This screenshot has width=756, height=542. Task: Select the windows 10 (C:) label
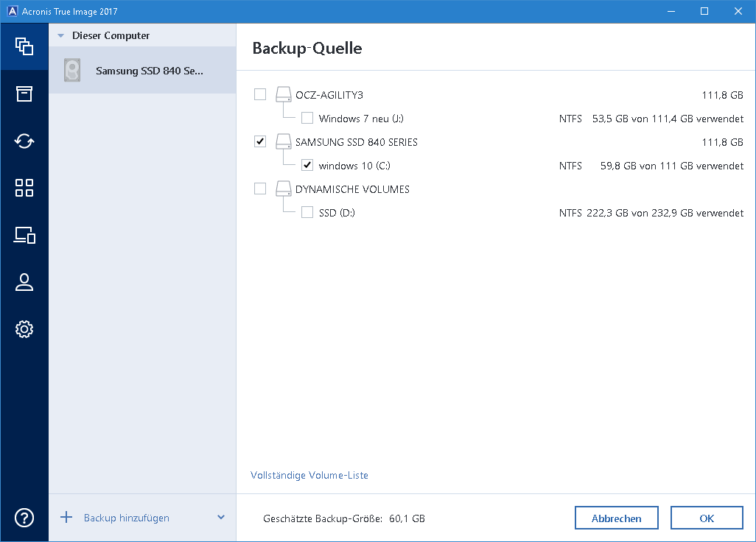[x=354, y=166]
